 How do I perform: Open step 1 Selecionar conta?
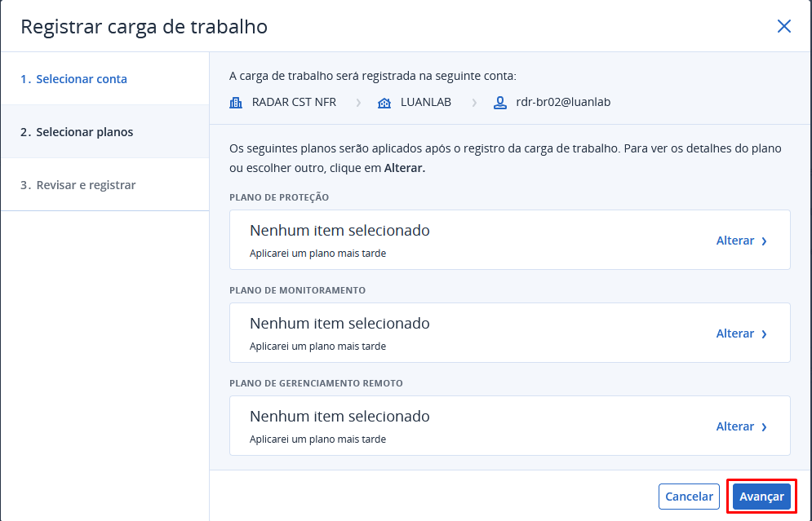pos(73,79)
